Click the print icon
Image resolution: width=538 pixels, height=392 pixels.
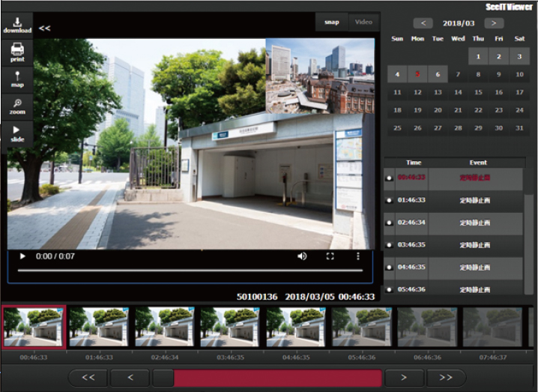tap(16, 52)
